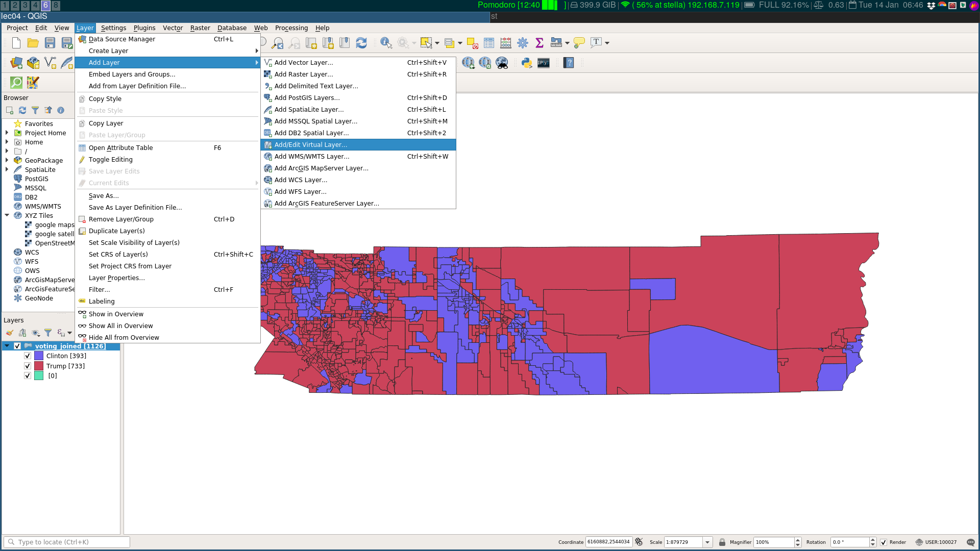The width and height of the screenshot is (980, 551).
Task: Click the Save Project icon
Action: (50, 43)
